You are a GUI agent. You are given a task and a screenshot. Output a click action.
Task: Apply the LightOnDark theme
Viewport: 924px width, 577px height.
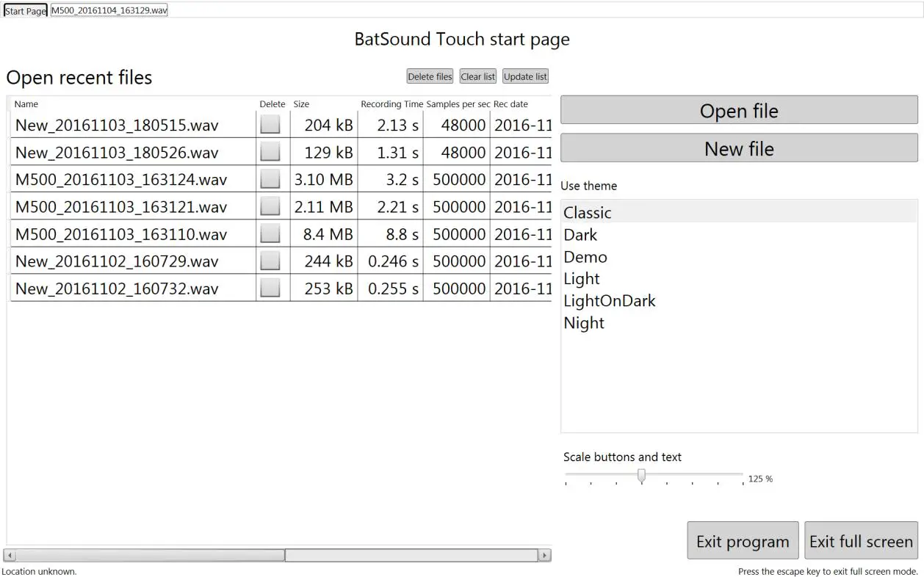coord(610,300)
